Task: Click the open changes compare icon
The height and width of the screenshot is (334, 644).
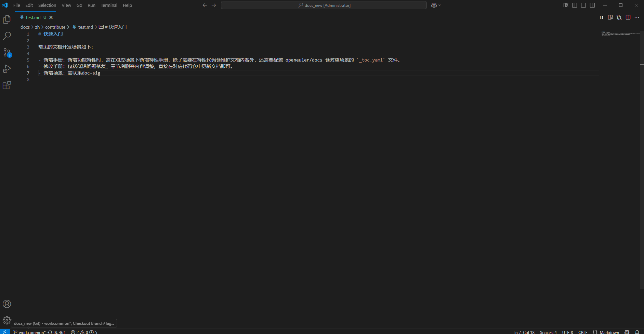Action: tap(619, 17)
